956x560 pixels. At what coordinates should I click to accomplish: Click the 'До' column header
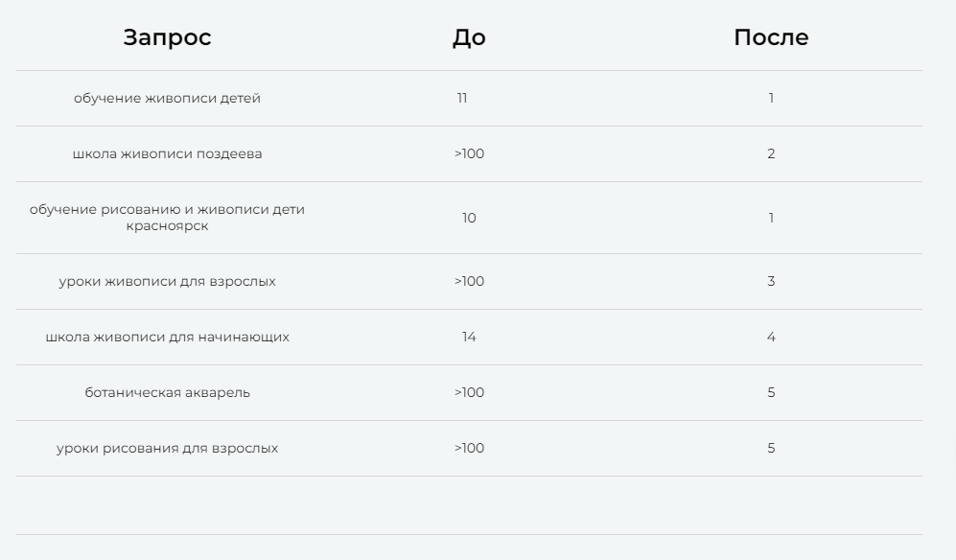click(469, 38)
